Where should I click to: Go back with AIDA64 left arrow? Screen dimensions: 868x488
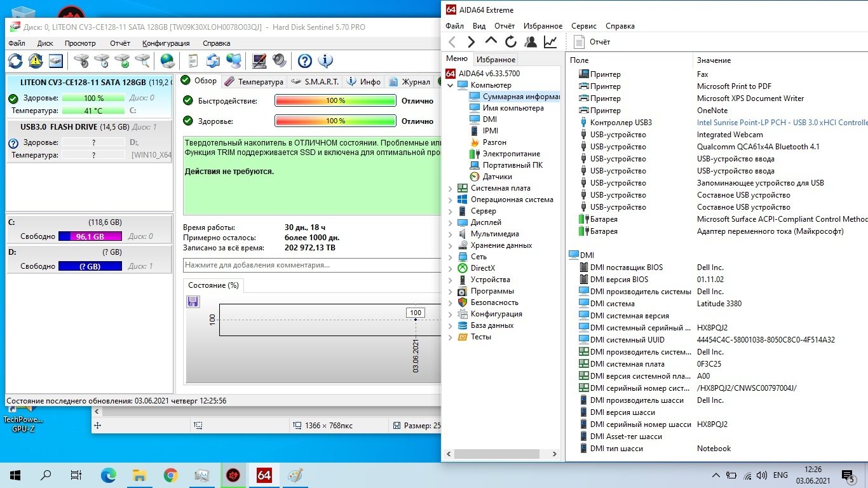point(452,42)
